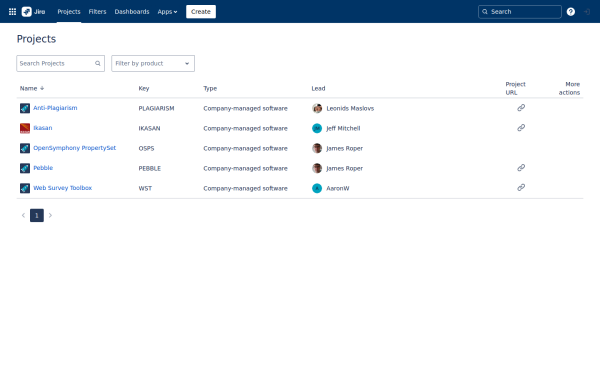Click the Projects page heading
Screen dimensions: 600x375
(36, 39)
